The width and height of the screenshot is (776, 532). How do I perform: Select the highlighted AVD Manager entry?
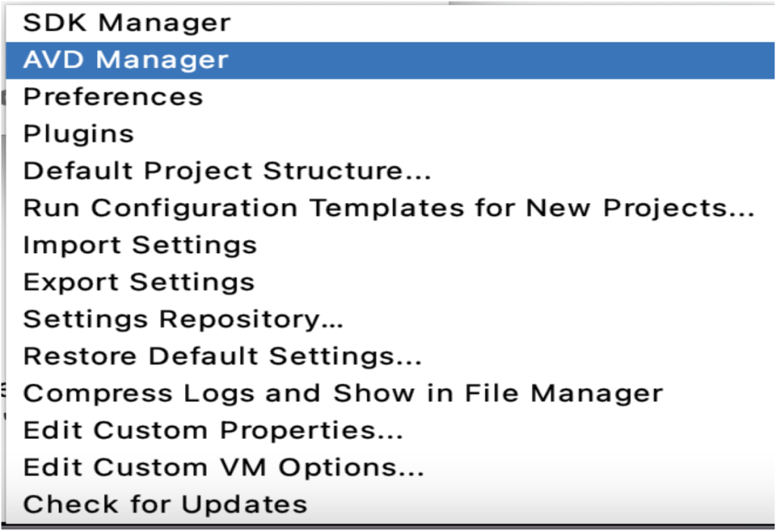tap(126, 60)
